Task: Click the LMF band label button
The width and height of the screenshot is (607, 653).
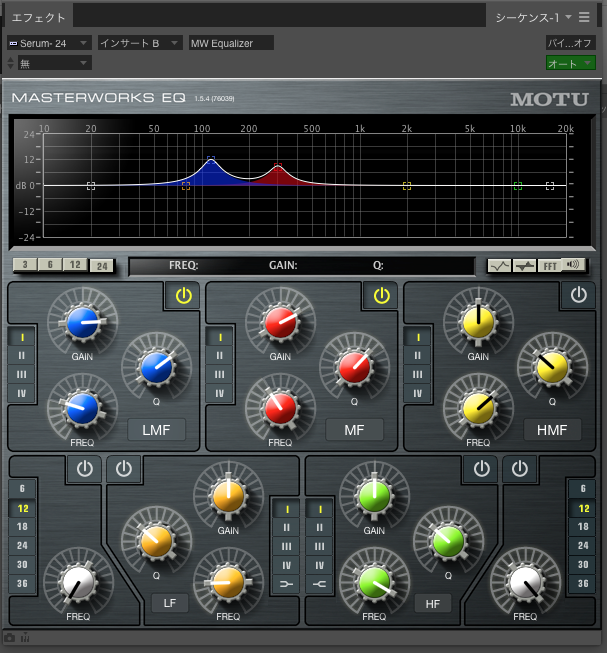Action: [156, 430]
